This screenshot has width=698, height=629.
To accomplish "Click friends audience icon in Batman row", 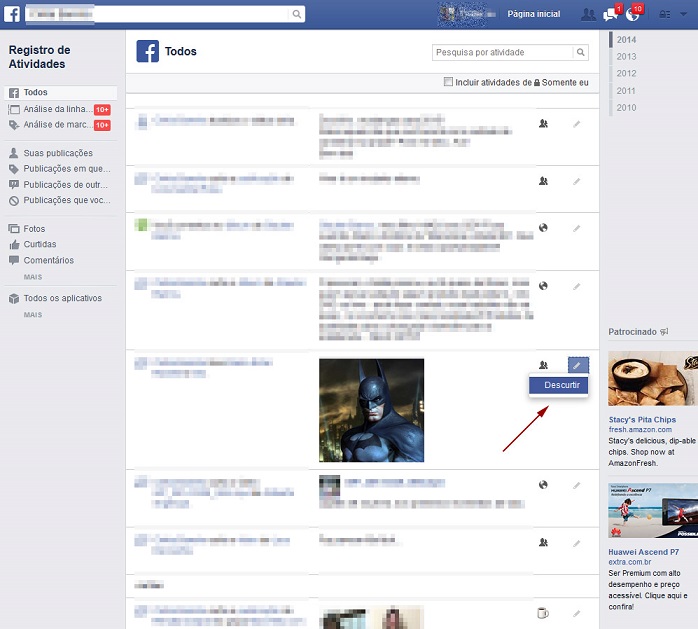I will click(543, 365).
